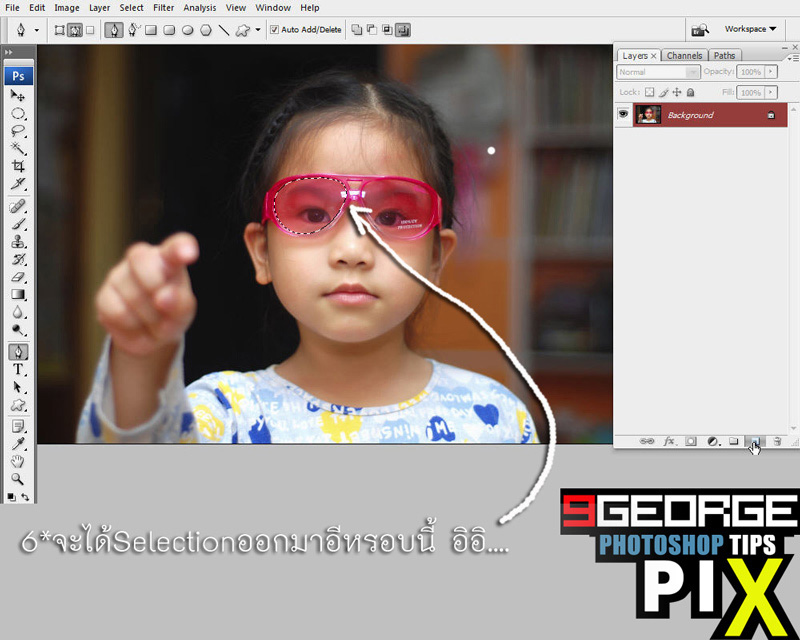
Task: Open the Filter menu
Action: tap(163, 8)
